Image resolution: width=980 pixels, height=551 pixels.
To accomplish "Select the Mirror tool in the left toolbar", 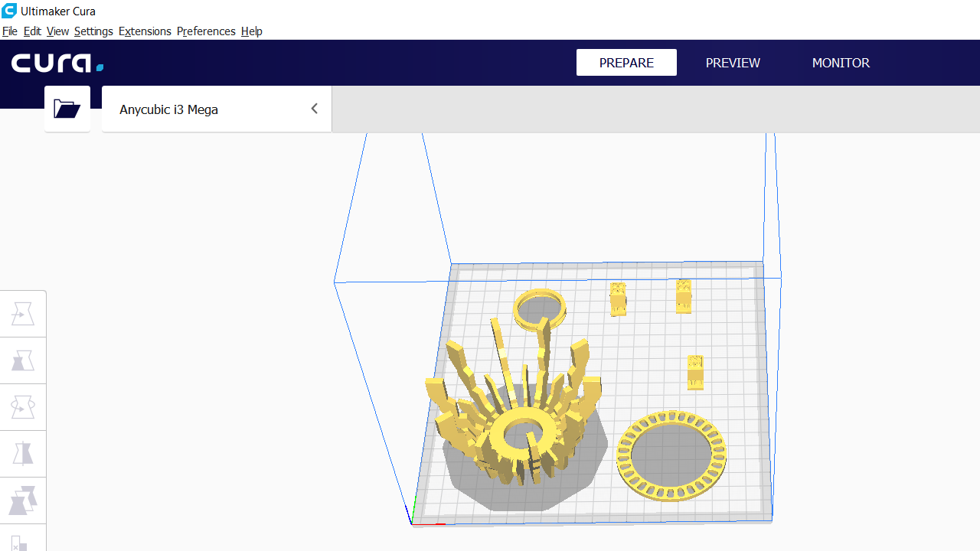I will pos(23,454).
